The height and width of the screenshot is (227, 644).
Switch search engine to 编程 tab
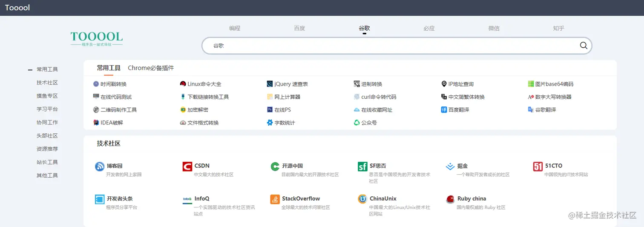[235, 28]
